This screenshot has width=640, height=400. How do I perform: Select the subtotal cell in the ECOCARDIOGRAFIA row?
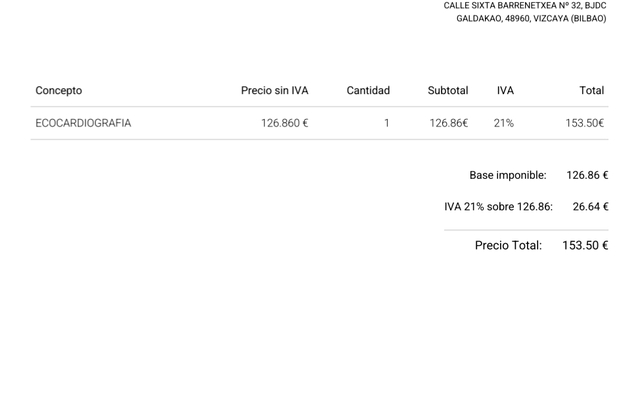448,123
